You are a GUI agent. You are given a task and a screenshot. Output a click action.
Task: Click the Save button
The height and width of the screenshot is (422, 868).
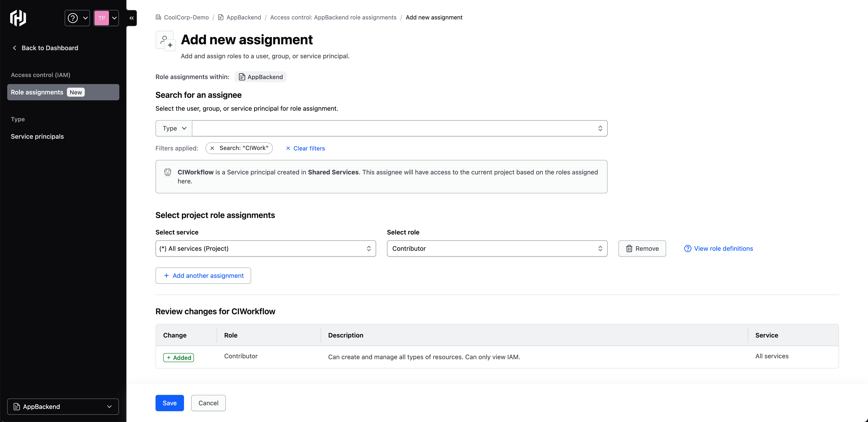point(170,403)
